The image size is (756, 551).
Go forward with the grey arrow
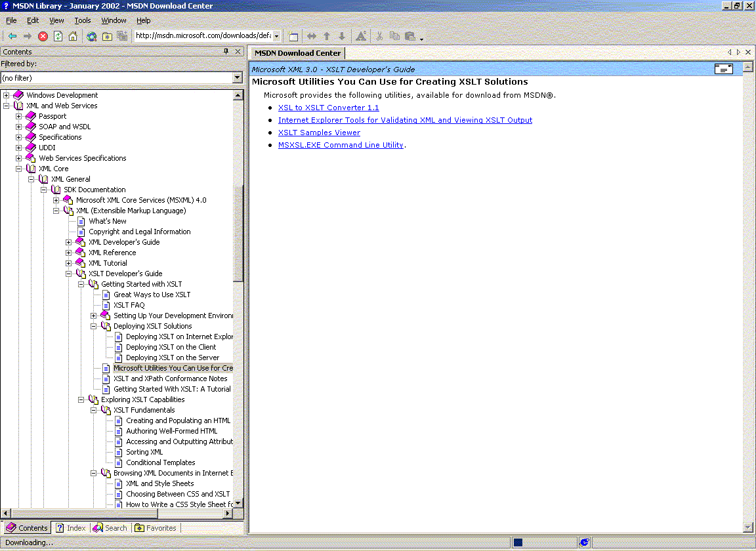click(28, 36)
